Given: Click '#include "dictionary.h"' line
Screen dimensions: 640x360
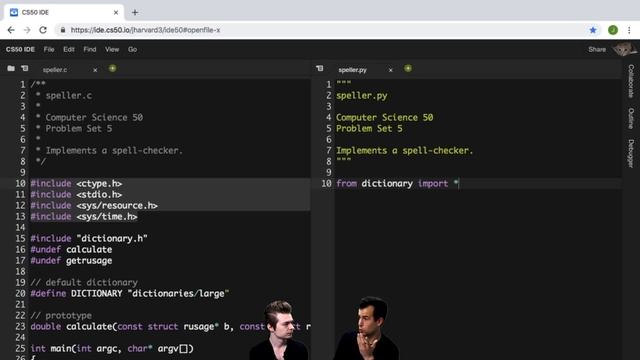Looking at the screenshot, I should 89,238.
